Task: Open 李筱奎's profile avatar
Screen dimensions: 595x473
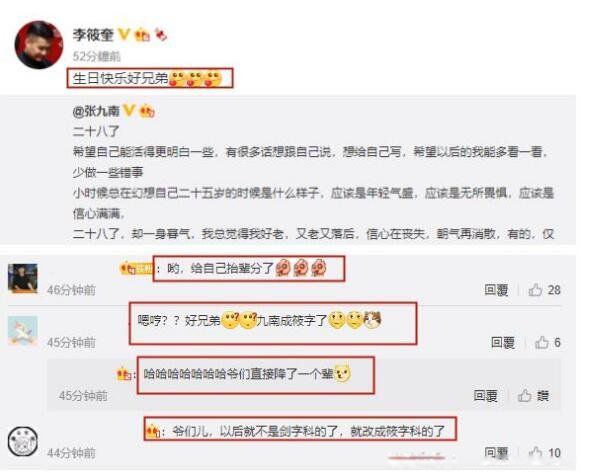Action: click(39, 45)
